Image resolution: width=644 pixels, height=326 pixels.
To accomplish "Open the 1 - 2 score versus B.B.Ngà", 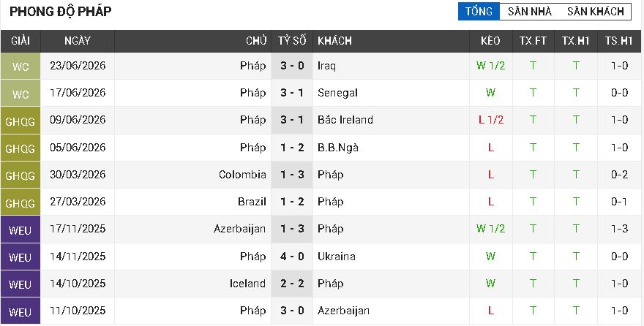I will pyautogui.click(x=292, y=147).
